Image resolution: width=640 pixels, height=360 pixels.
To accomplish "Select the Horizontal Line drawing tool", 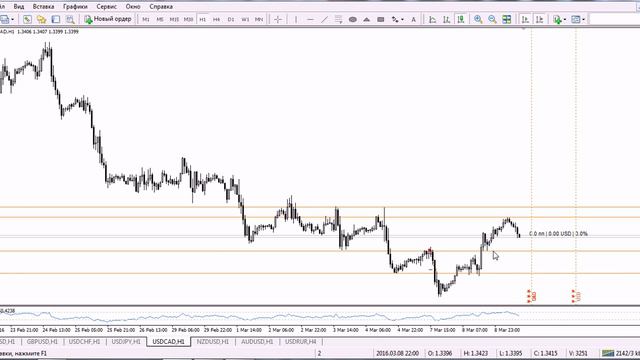I will click(310, 19).
